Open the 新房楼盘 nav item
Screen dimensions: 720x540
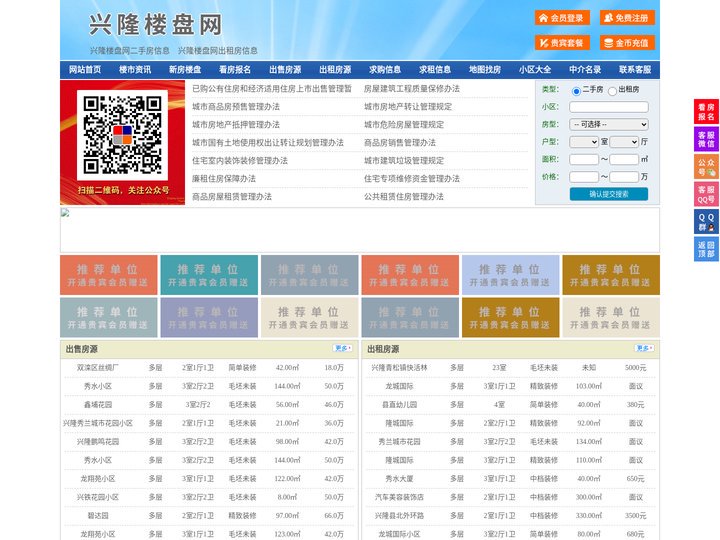(x=185, y=70)
